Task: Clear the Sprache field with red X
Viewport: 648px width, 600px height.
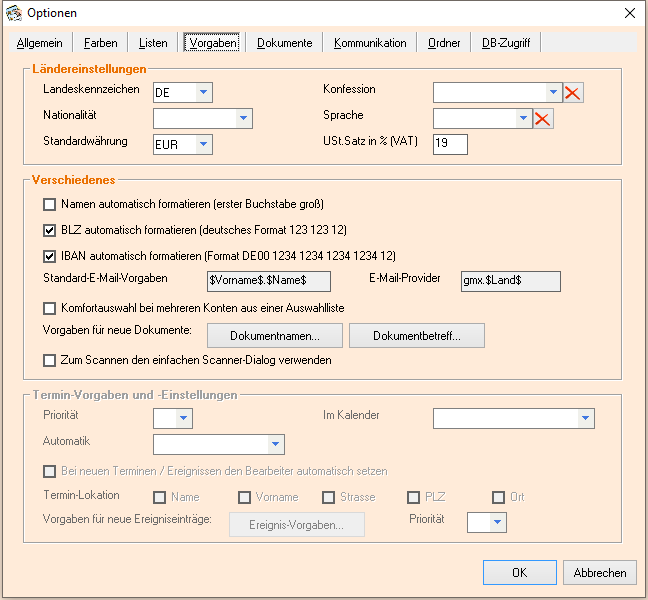Action: 543,119
